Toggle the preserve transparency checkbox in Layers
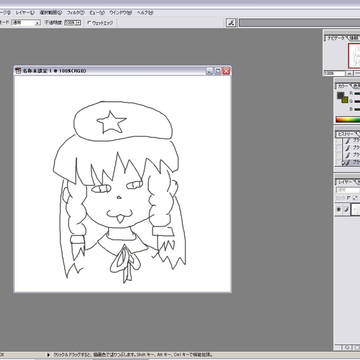Screen dimensions: 360x360 349,198
